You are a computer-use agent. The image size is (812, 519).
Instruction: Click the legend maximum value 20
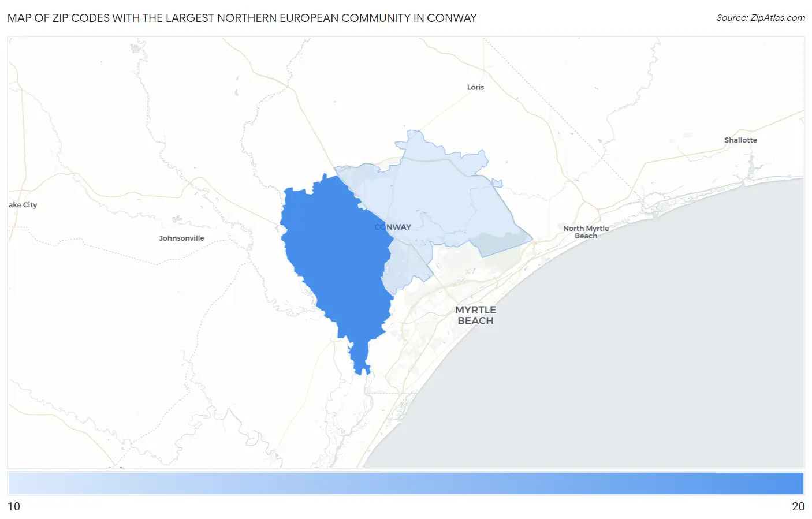798,506
